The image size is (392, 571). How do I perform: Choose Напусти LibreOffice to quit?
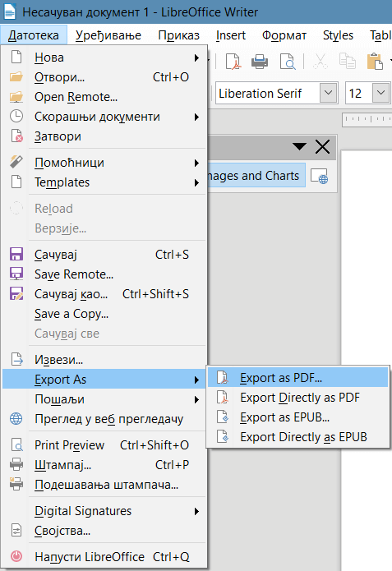coord(105,557)
